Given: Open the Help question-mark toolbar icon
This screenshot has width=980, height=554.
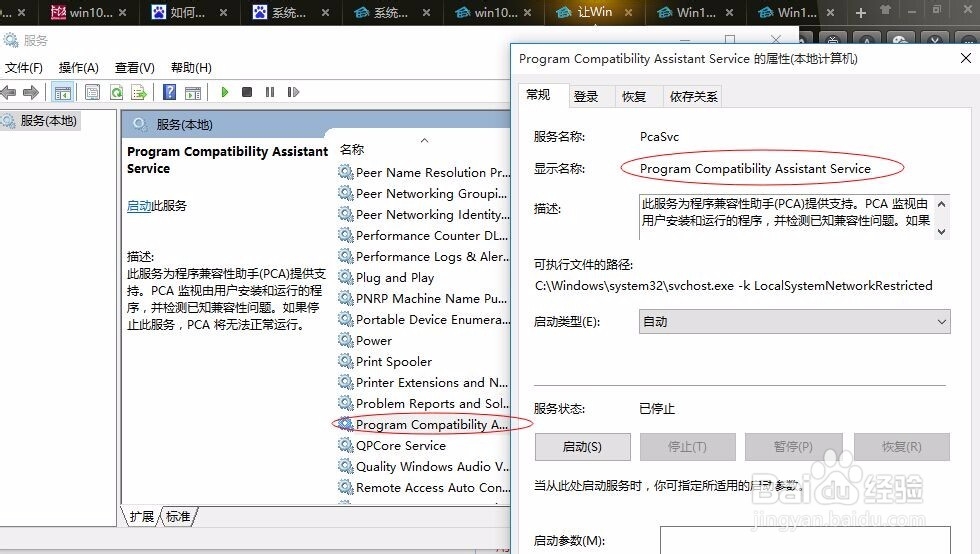Looking at the screenshot, I should (169, 92).
